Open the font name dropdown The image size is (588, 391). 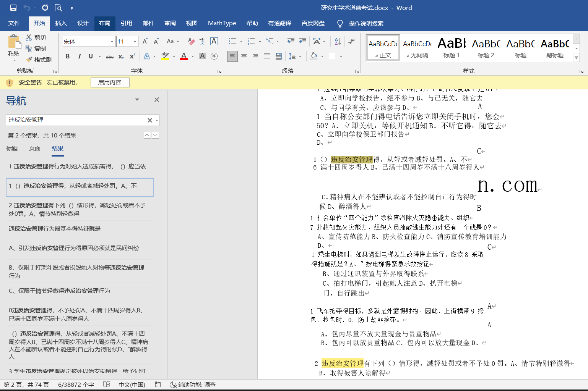tap(112, 41)
